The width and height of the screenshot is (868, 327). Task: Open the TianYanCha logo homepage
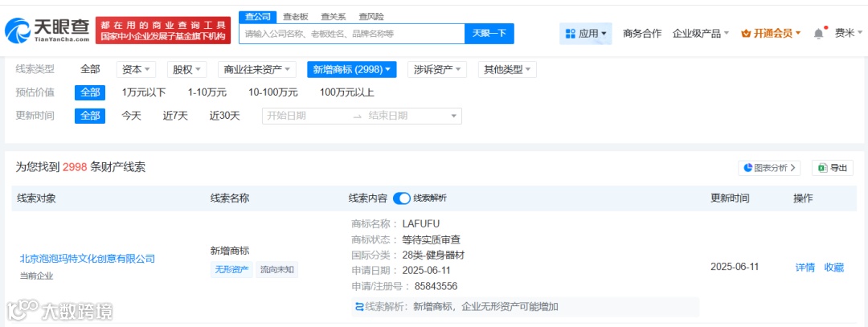point(47,31)
